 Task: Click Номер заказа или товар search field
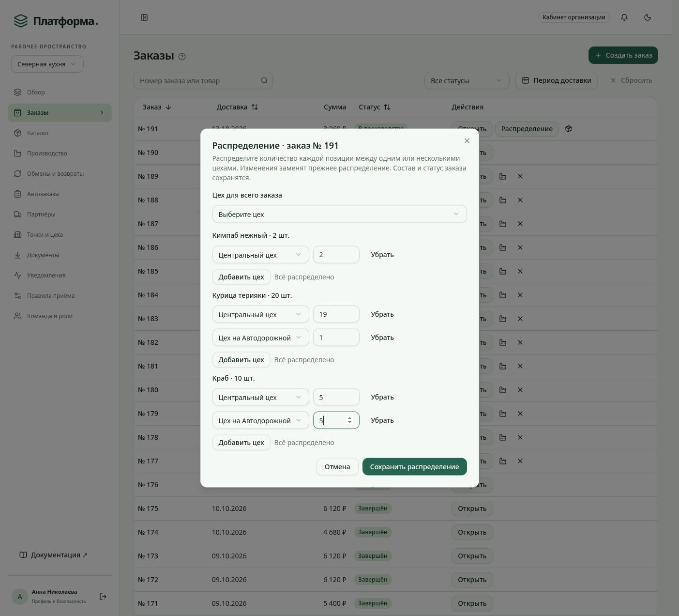tap(203, 80)
